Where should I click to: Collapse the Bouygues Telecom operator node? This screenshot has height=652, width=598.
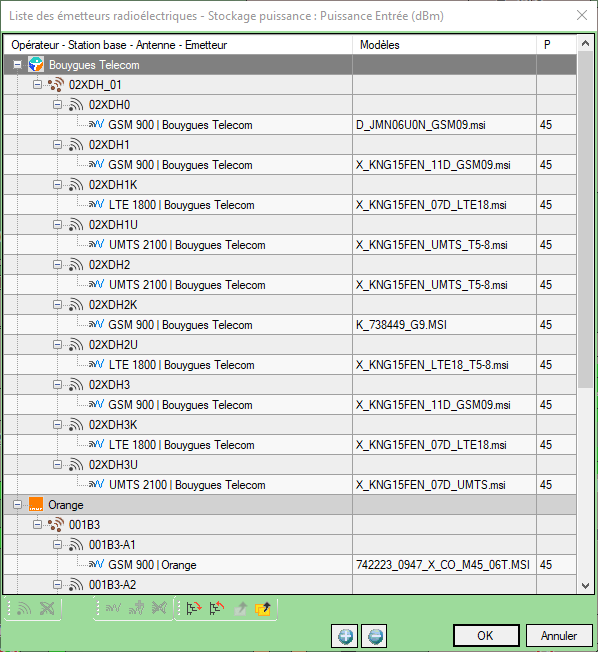tap(17, 64)
